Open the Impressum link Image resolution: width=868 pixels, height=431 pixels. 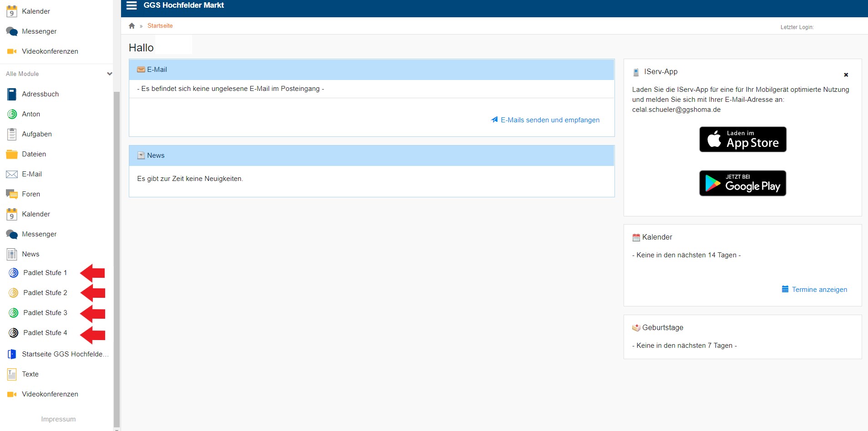coord(58,419)
